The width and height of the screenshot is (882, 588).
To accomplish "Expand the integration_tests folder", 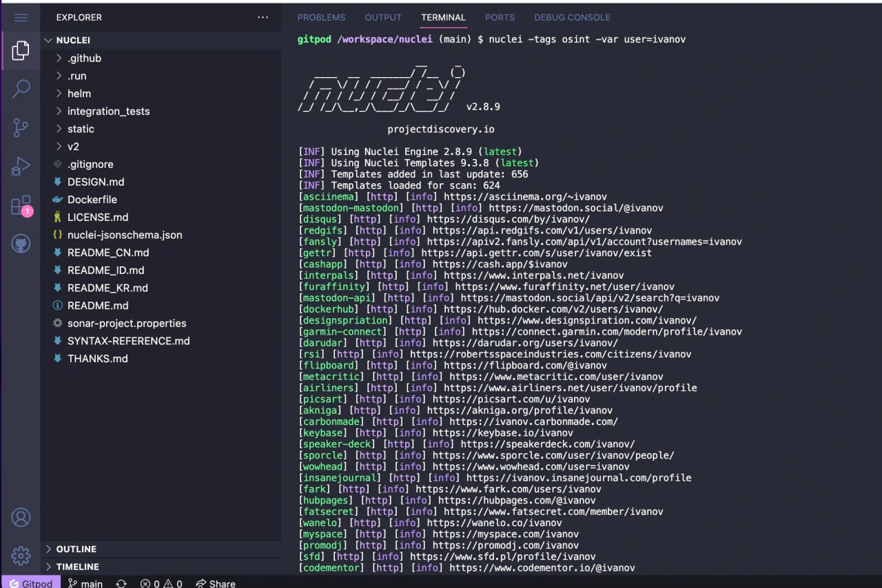I will tap(108, 112).
